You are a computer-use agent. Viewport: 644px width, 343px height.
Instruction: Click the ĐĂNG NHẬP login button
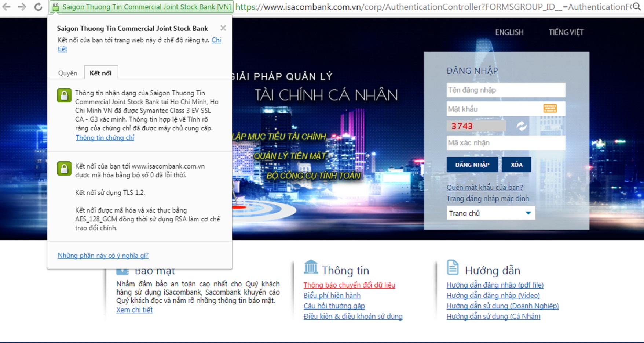tap(472, 165)
